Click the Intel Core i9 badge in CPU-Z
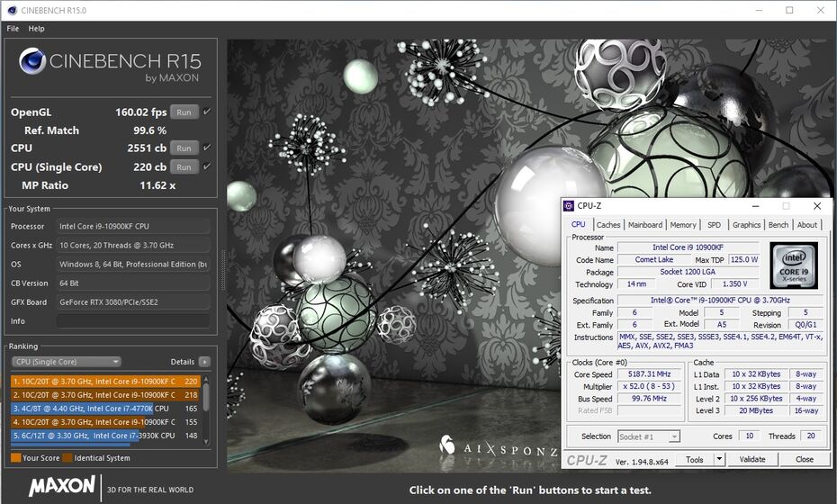 click(794, 265)
